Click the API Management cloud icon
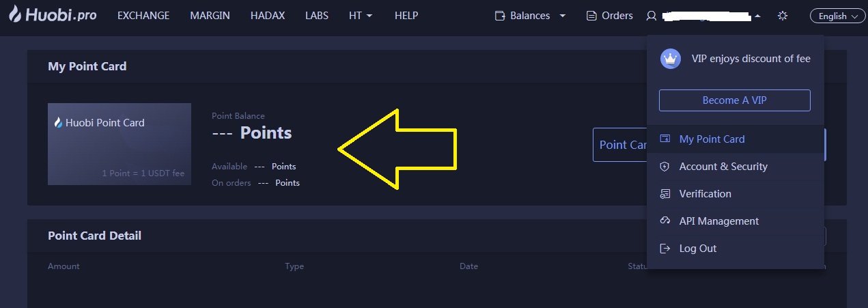 click(x=664, y=221)
